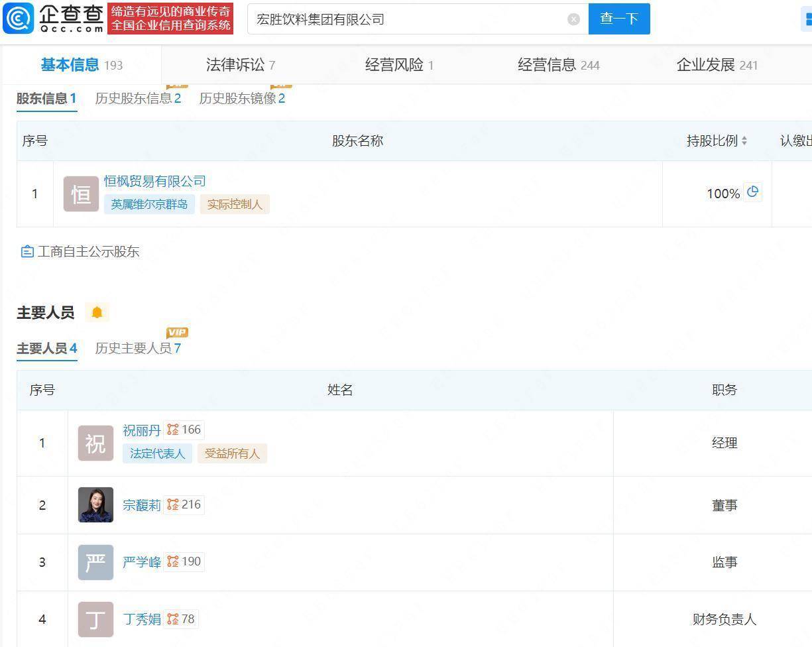Viewport: 812px width, 647px height.
Task: Open 恒枫贸易有限公司 company link
Action: click(x=154, y=181)
